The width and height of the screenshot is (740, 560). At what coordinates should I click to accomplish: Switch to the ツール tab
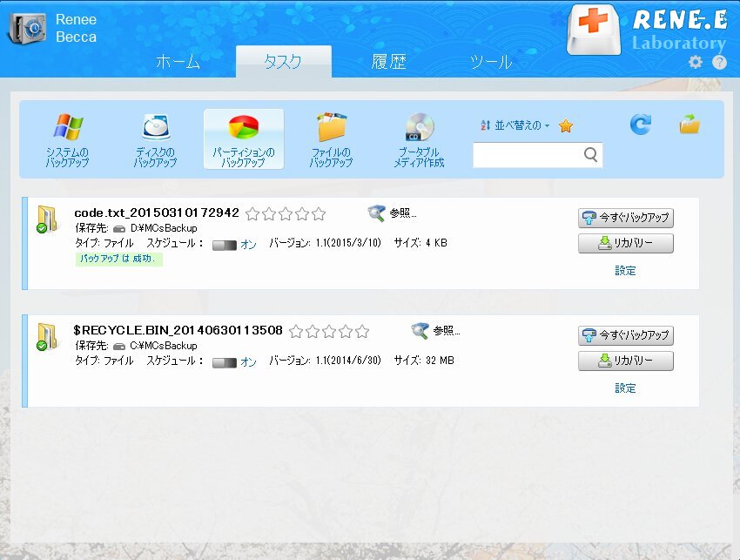pyautogui.click(x=491, y=61)
